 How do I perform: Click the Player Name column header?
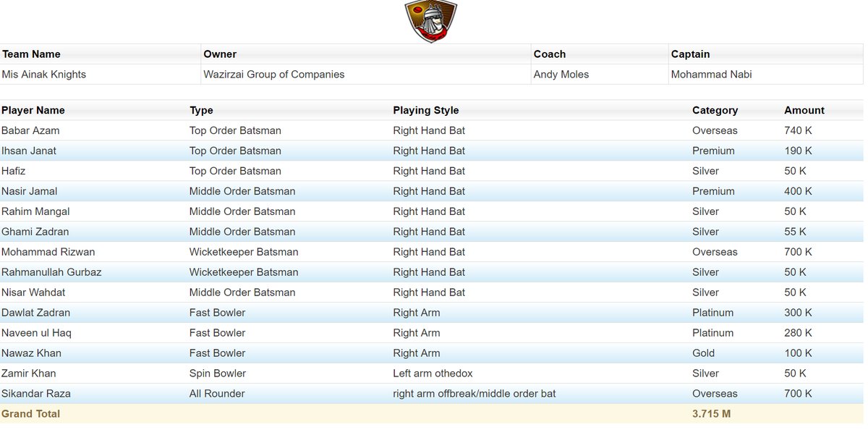tap(33, 110)
